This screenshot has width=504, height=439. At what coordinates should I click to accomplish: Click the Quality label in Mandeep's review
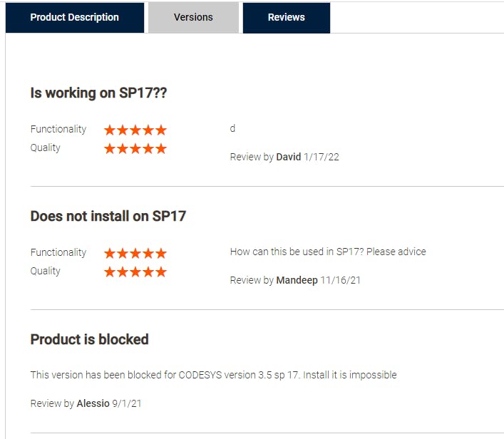pyautogui.click(x=46, y=271)
